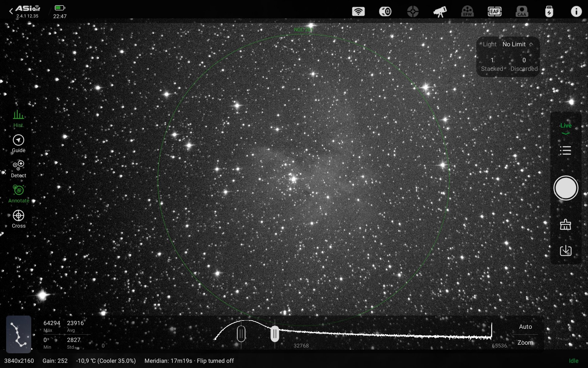Open the Wi-Fi settings icon

coord(358,12)
